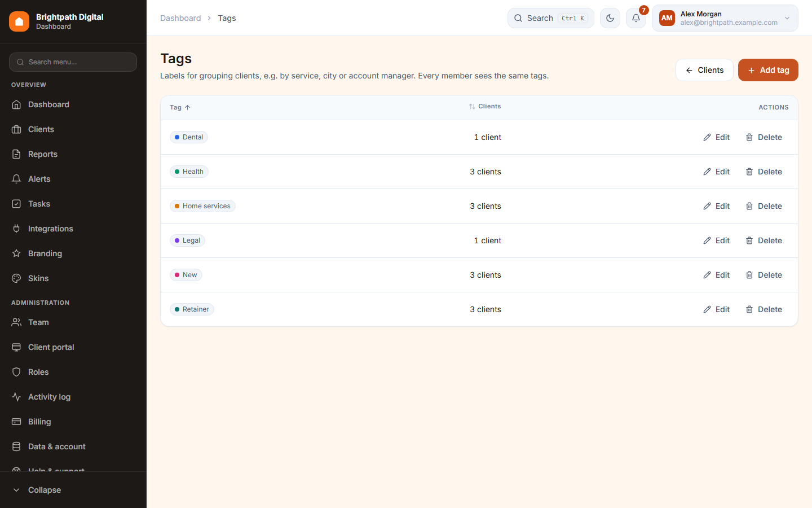Screen dimensions: 812x508
Task: Go to Reports in the sidebar
Action: (x=73, y=154)
